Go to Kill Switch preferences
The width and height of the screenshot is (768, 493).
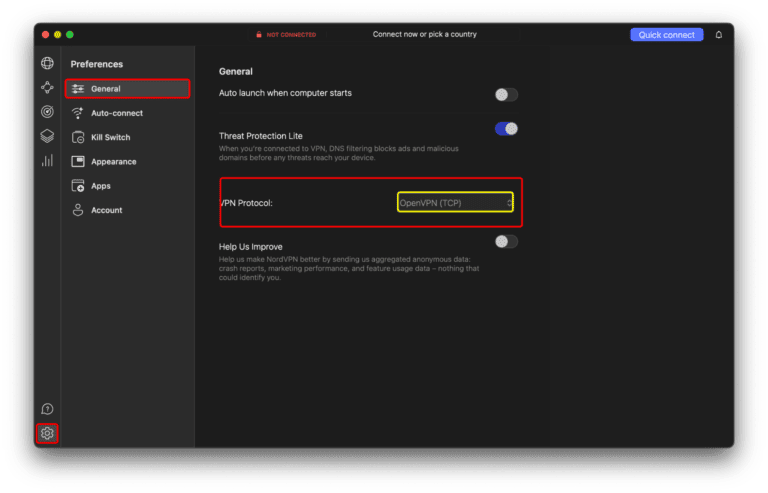click(x=111, y=138)
